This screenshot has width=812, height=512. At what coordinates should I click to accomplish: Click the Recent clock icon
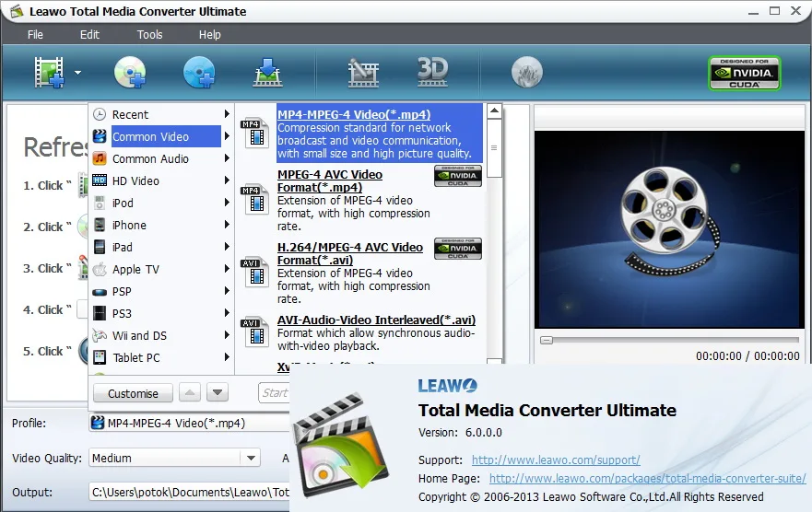coord(100,114)
